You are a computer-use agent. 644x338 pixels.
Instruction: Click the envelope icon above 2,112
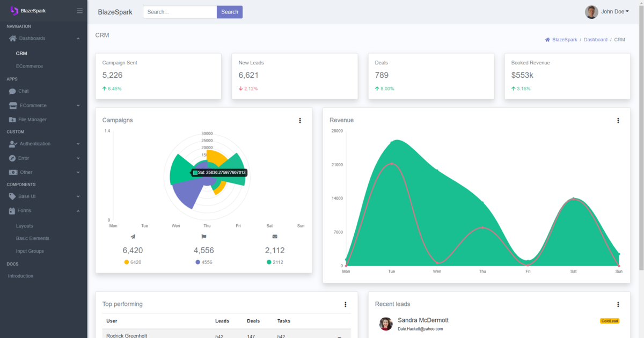(x=275, y=237)
